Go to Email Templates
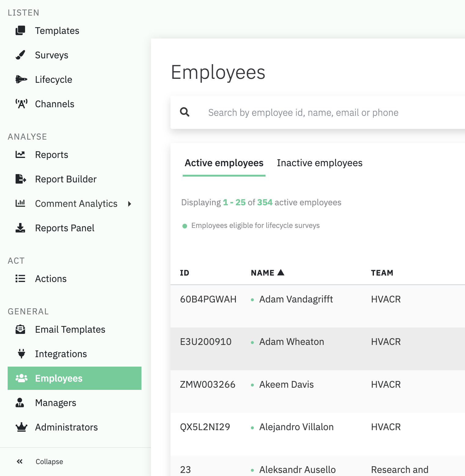 tap(70, 329)
